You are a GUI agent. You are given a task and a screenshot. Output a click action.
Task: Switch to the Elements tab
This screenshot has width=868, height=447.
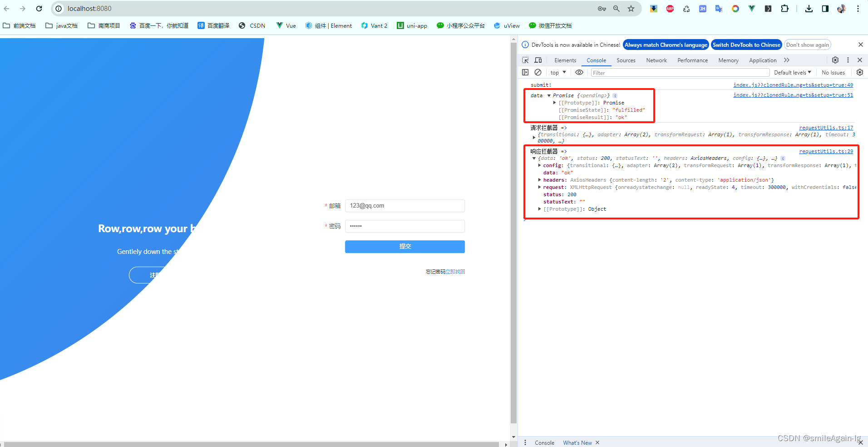click(565, 60)
